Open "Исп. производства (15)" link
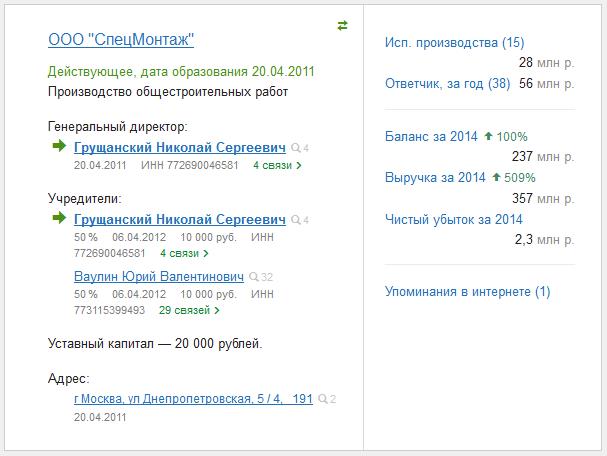 [x=454, y=43]
